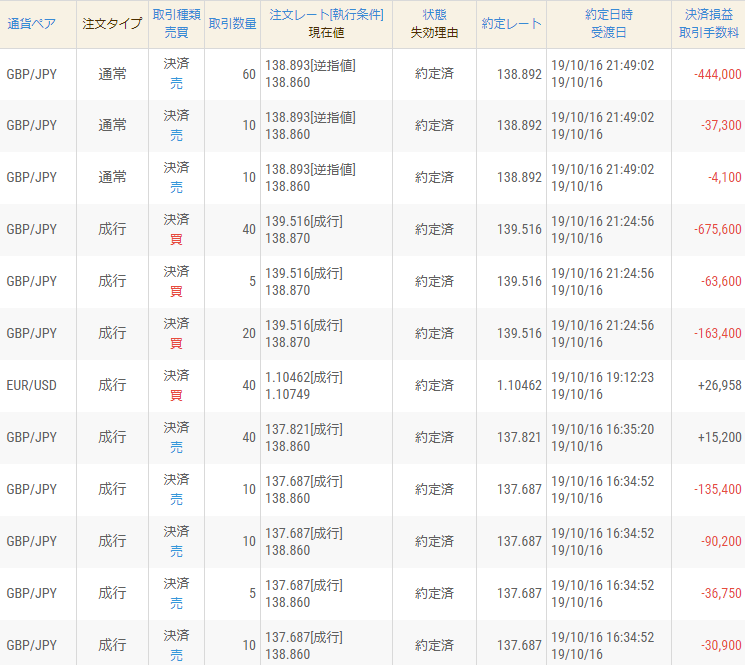Select the -4,100 loss value
This screenshot has height=665, width=745.
[x=725, y=177]
